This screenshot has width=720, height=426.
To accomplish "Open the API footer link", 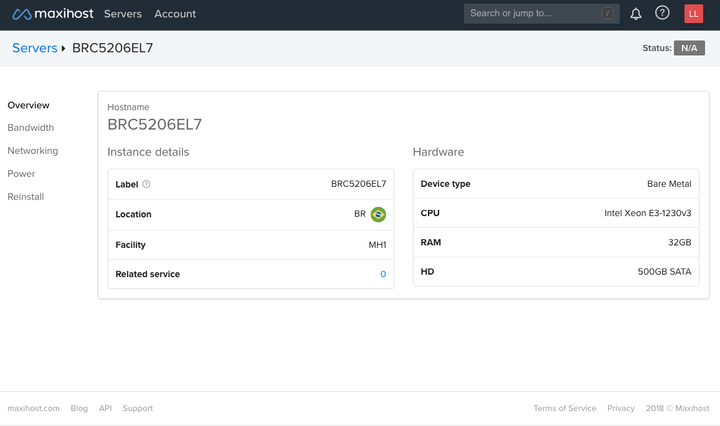I will click(105, 408).
